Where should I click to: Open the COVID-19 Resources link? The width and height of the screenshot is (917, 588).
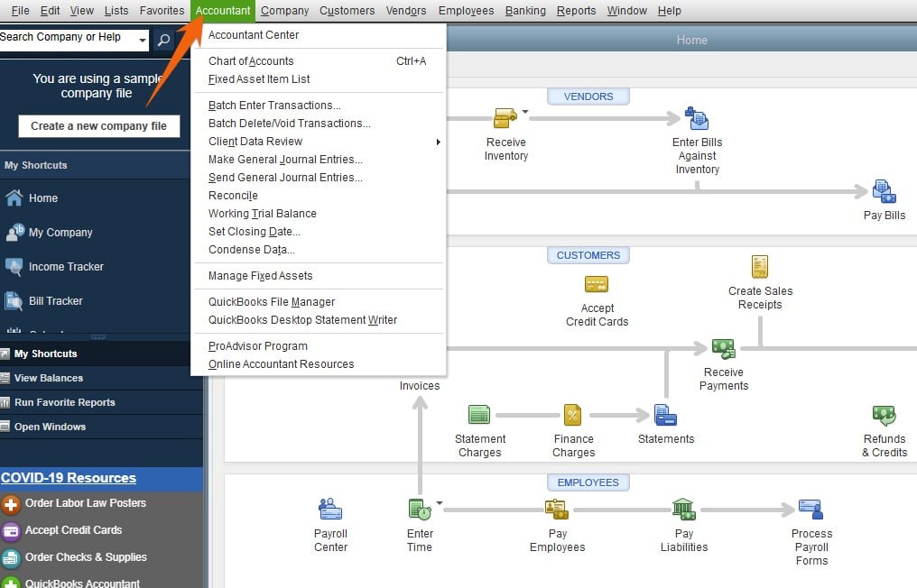69,478
